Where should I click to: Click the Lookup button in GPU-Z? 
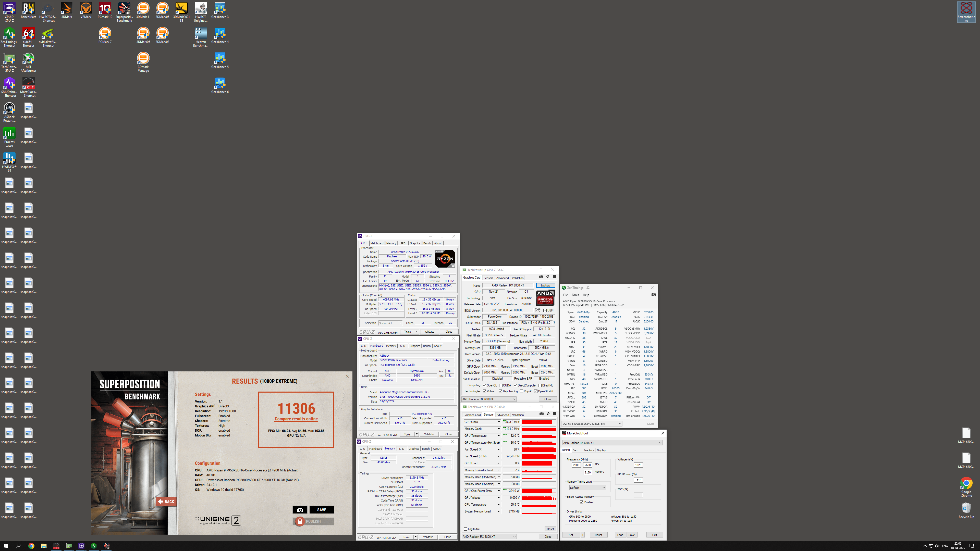pyautogui.click(x=546, y=286)
